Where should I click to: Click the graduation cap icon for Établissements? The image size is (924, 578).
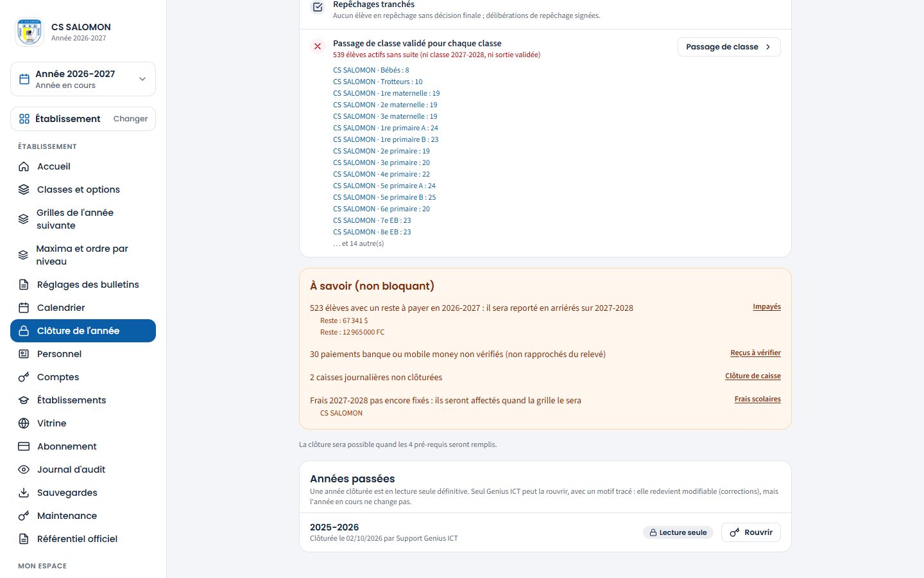[x=24, y=400]
